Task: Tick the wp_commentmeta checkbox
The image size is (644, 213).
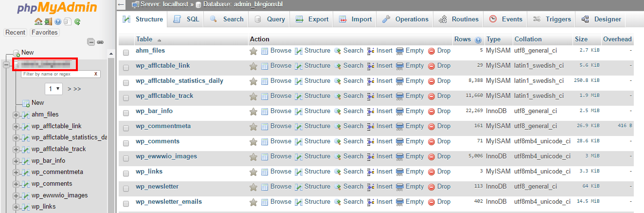Action: (x=126, y=128)
